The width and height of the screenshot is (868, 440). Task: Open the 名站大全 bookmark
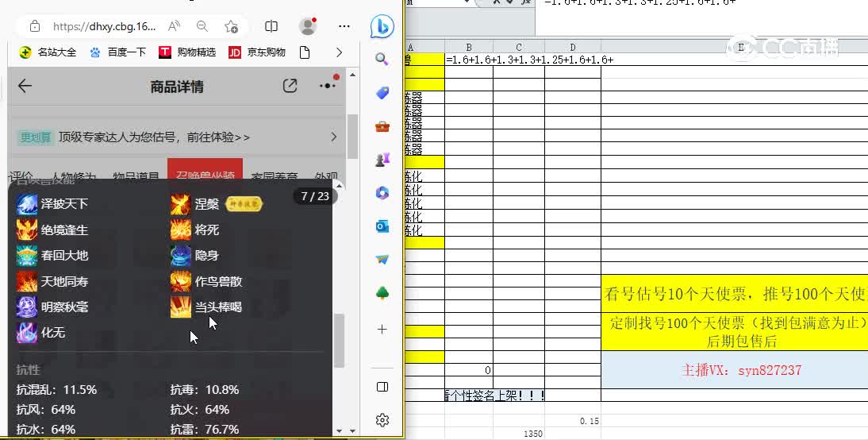[48, 52]
